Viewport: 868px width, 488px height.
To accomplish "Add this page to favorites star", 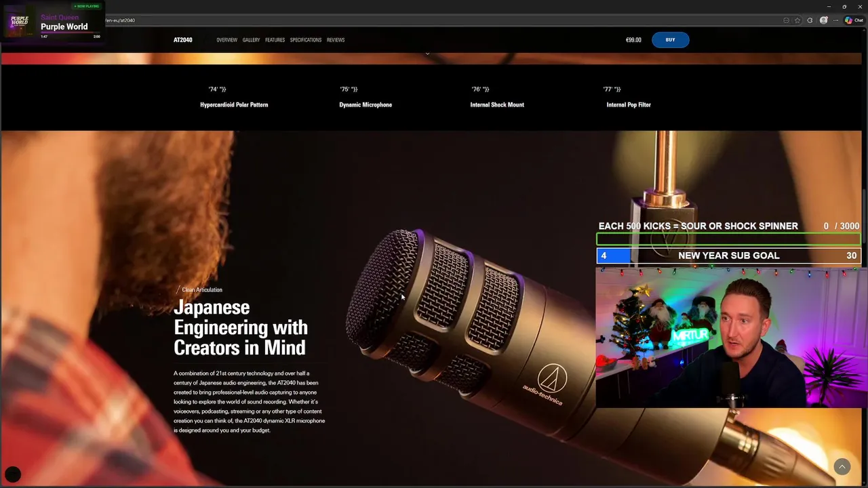I will [797, 20].
